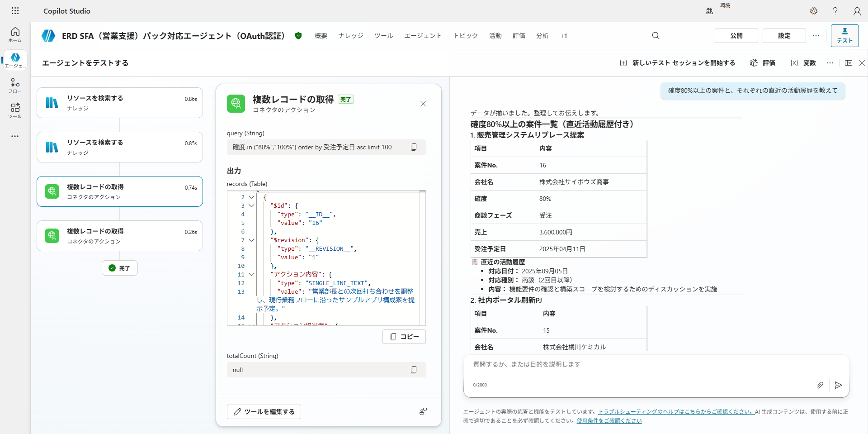Click the connection icon beside ツールを編集する
The height and width of the screenshot is (434, 868).
point(423,411)
